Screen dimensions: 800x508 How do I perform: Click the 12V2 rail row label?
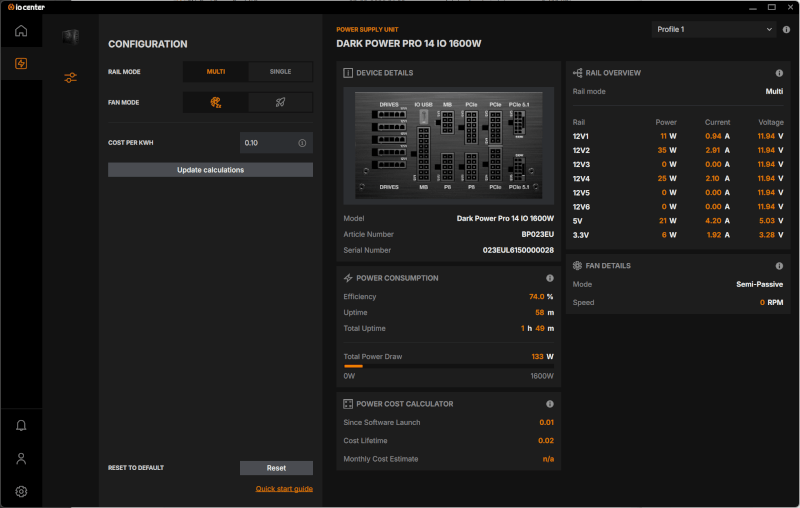[x=581, y=150]
